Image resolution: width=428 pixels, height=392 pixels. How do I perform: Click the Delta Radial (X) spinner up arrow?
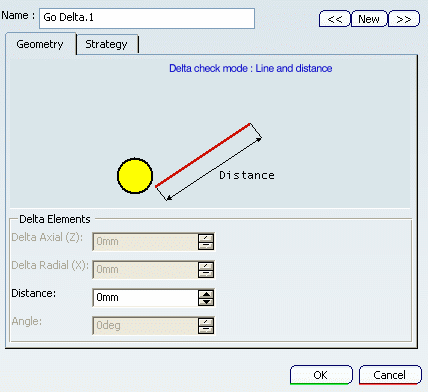pyautogui.click(x=206, y=266)
